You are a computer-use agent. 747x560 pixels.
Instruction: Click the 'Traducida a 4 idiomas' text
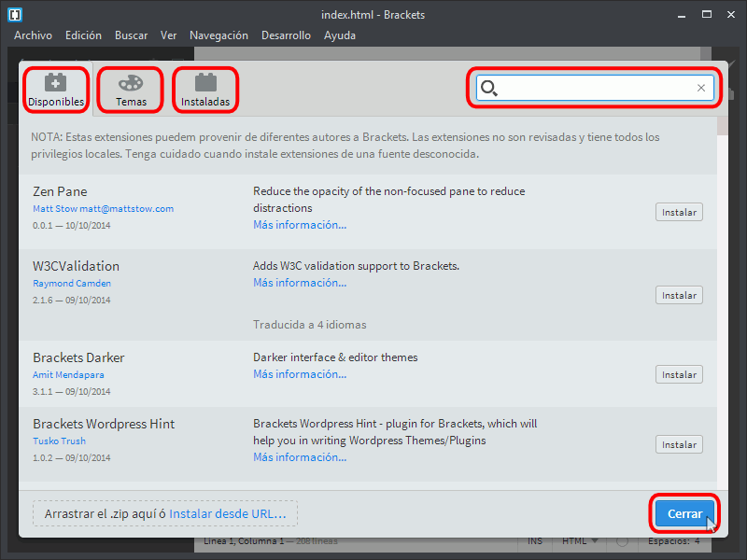(310, 325)
